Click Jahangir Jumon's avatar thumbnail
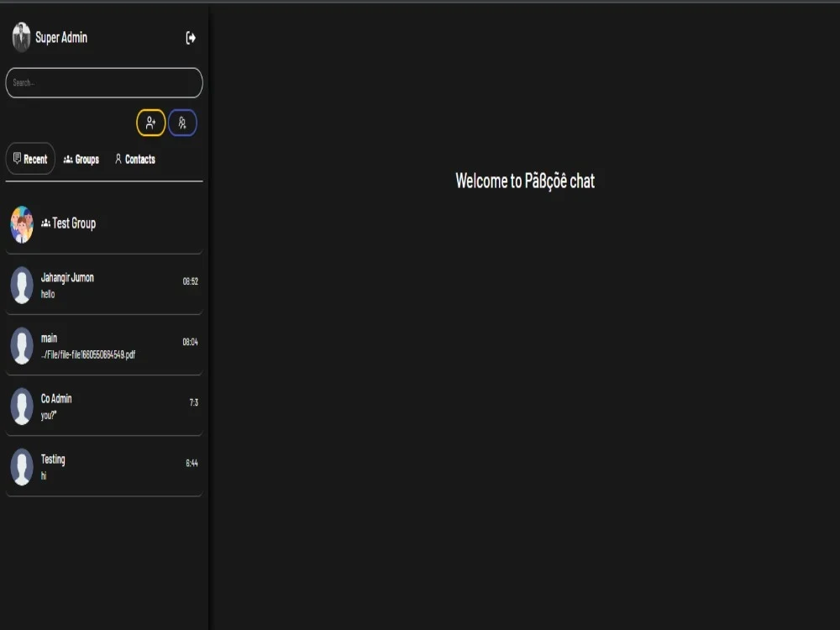840x630 pixels. (21, 285)
